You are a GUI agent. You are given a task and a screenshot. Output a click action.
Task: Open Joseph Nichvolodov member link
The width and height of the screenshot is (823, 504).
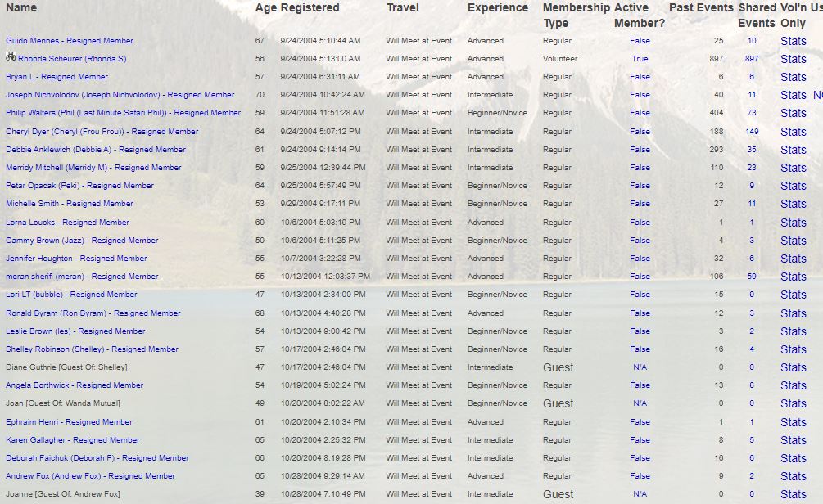coord(120,95)
